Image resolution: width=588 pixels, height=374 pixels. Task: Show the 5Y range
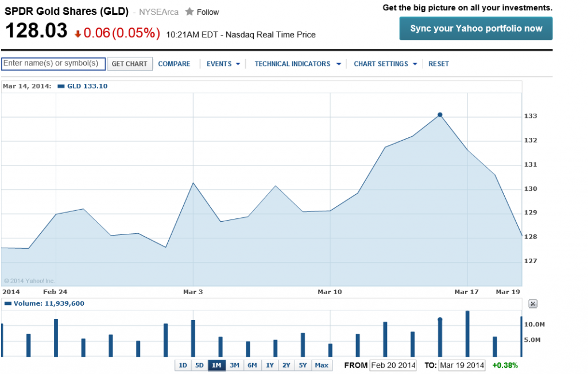click(x=303, y=365)
